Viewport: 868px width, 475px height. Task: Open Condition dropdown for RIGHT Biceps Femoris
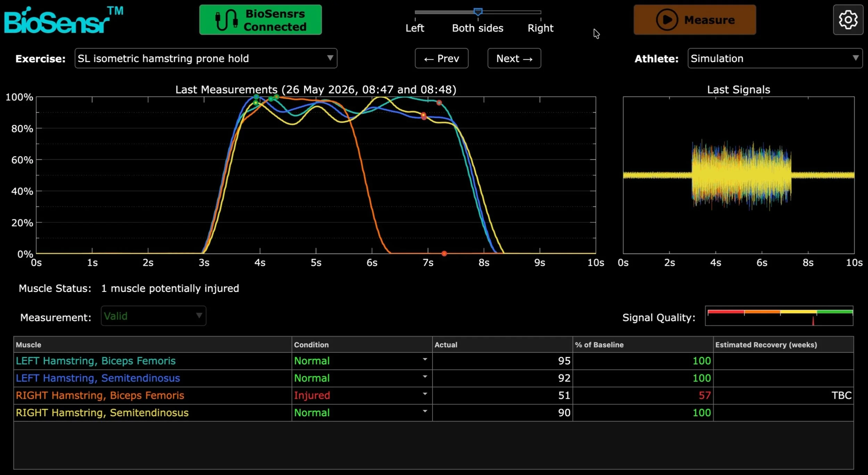362,395
